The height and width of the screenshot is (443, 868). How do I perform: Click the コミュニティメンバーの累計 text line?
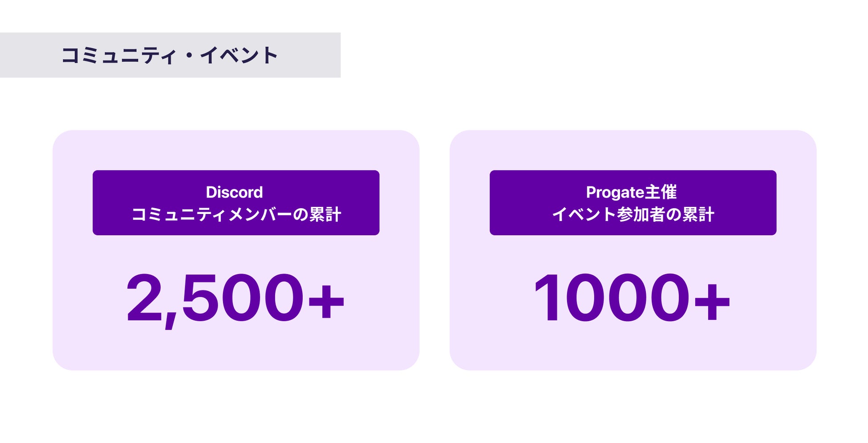click(236, 214)
